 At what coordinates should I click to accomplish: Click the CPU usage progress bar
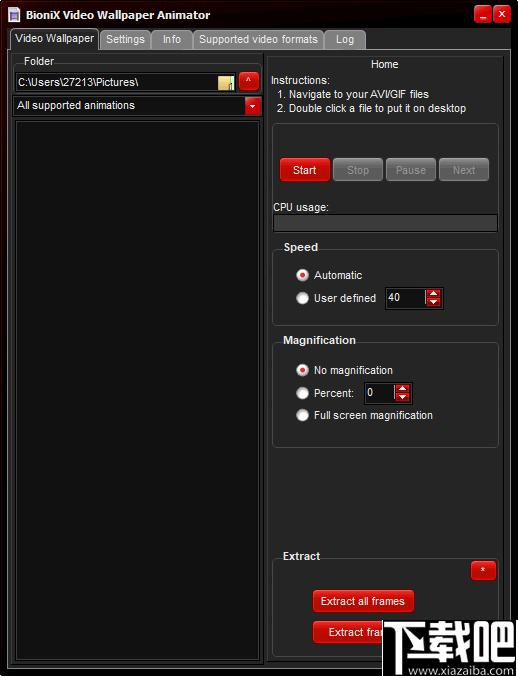385,223
